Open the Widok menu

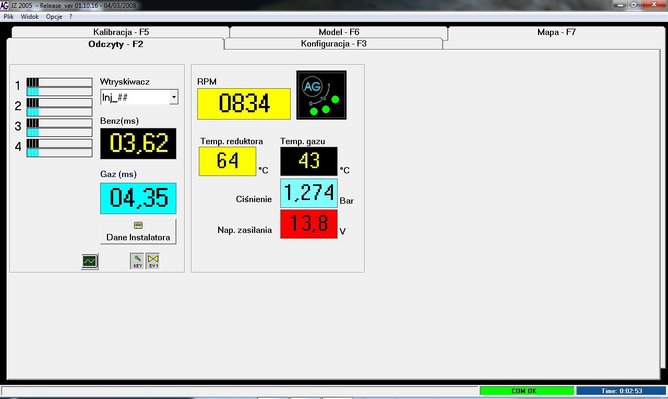pos(30,17)
